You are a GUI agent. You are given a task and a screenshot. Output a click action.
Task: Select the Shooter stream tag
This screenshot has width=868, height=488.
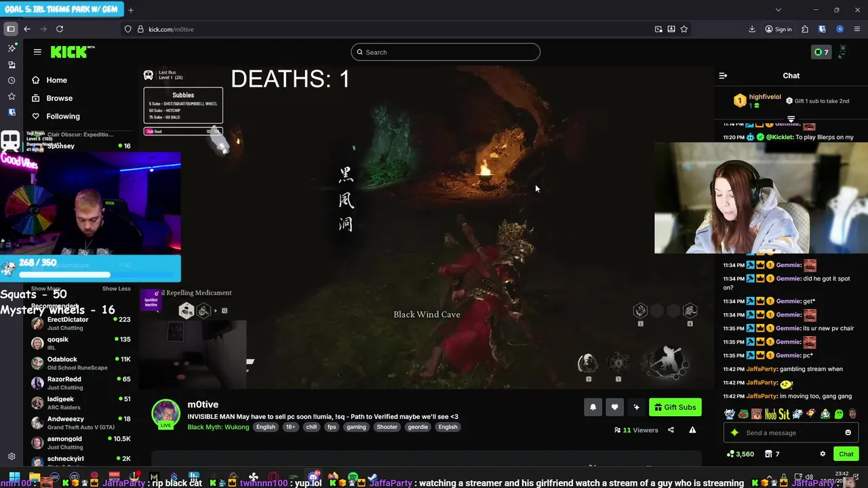[x=387, y=427]
